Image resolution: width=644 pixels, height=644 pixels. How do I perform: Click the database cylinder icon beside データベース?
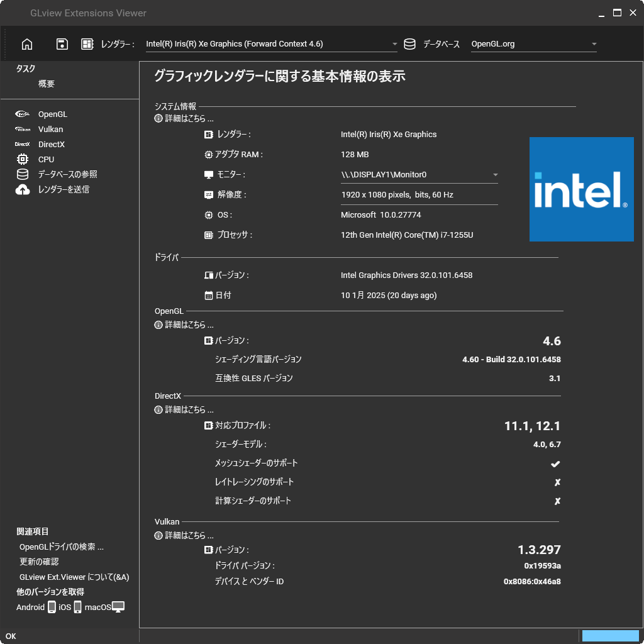pos(409,44)
